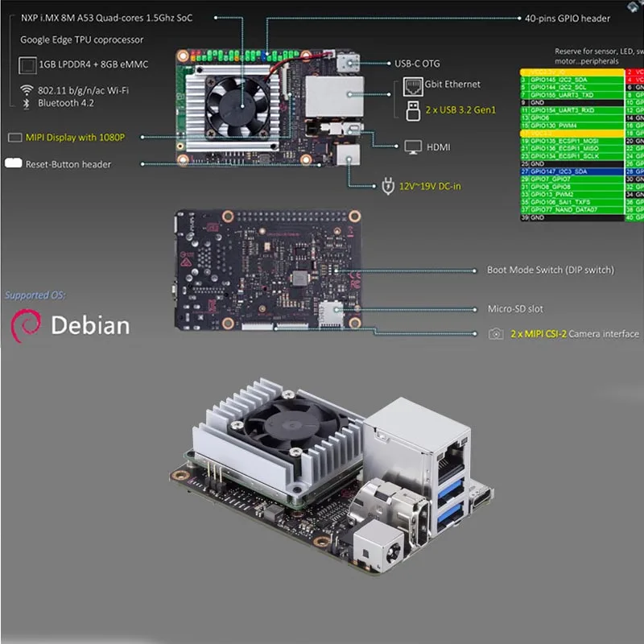Click the power plug icon beside DC-in
Image resolution: width=644 pixels, height=644 pixels.
point(388,186)
